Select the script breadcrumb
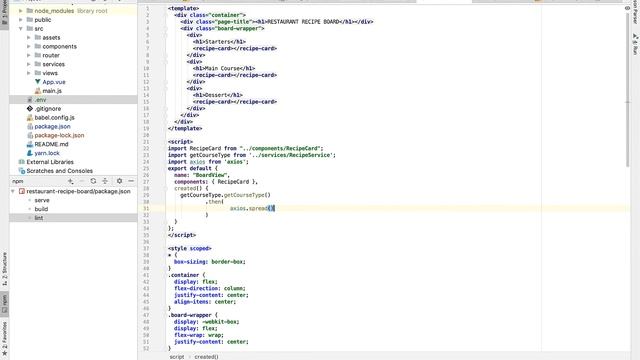 tap(177, 357)
